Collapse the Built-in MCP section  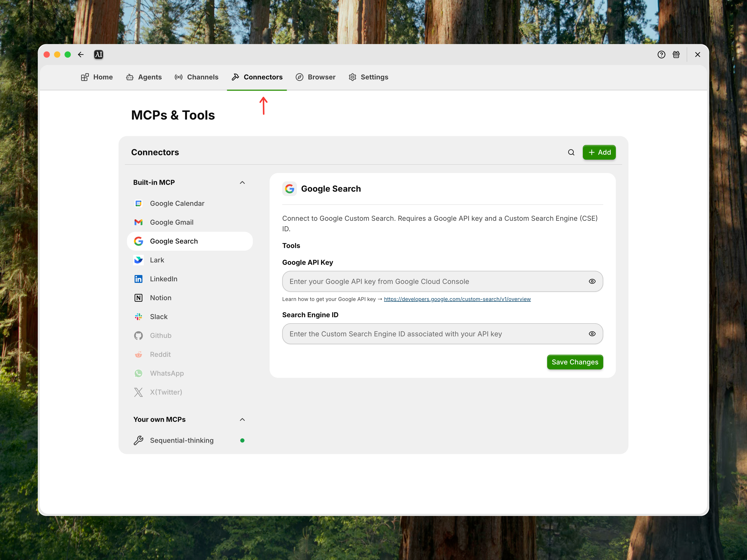(x=242, y=183)
